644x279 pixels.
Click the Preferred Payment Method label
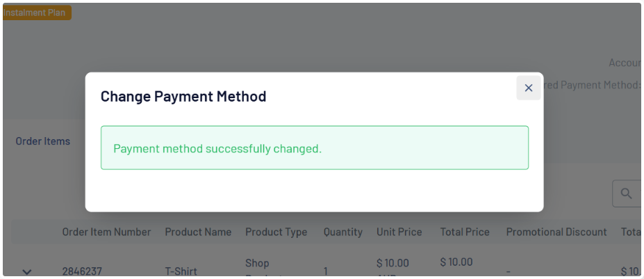[592, 85]
